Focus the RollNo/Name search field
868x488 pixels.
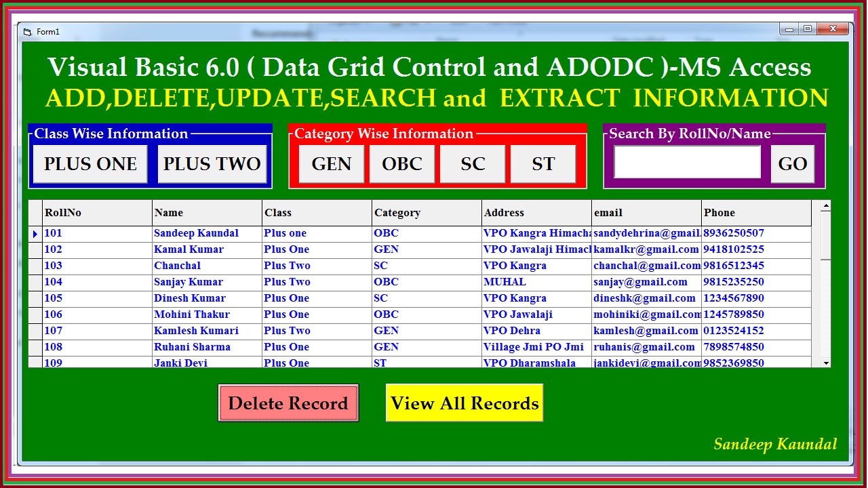[x=687, y=162]
